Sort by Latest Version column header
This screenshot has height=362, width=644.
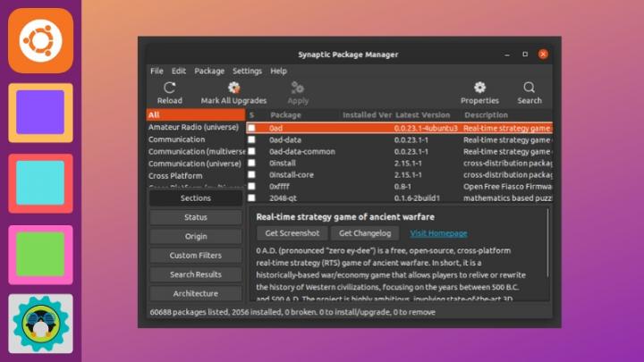(422, 115)
